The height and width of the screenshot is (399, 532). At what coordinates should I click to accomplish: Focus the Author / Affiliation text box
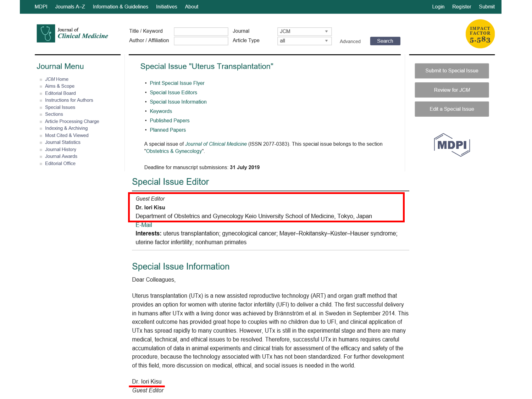pyautogui.click(x=201, y=41)
